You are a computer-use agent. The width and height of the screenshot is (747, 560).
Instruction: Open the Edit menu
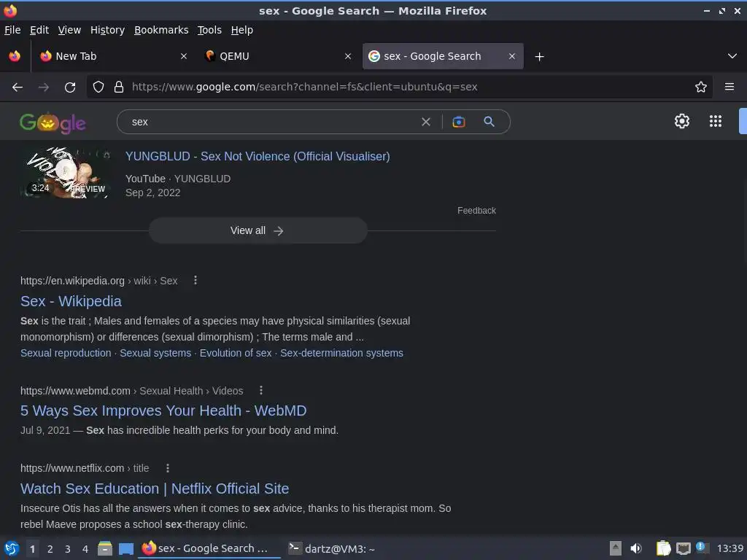(x=39, y=30)
